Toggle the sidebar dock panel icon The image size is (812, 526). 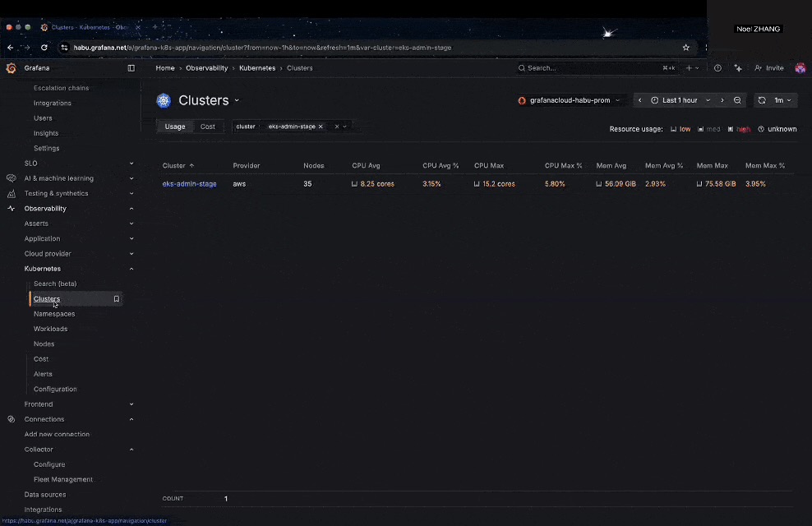point(131,68)
